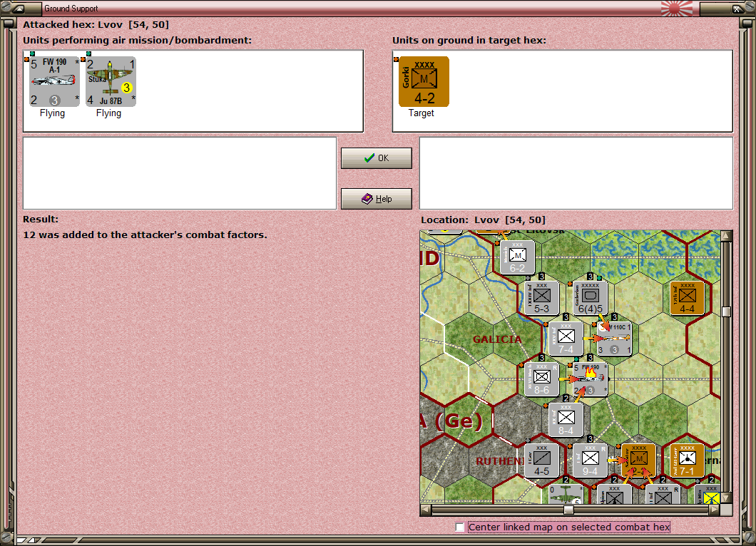The image size is (756, 546).
Task: Select the orange 12th Inf 4-4 counter
Action: (x=686, y=297)
